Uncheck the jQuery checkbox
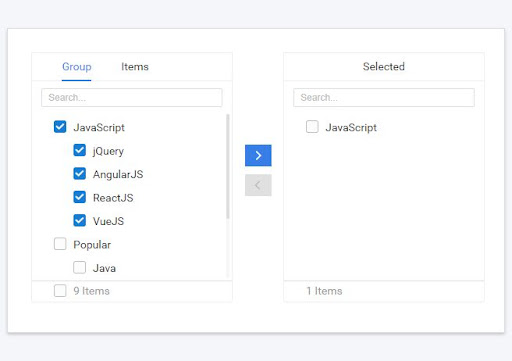The height and width of the screenshot is (361, 512). pyautogui.click(x=79, y=150)
